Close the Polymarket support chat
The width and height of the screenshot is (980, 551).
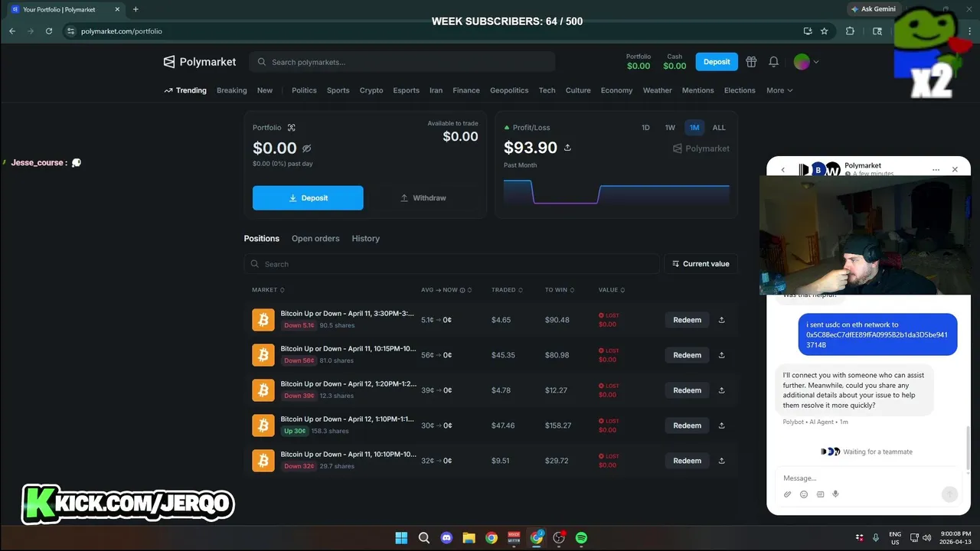pos(955,170)
